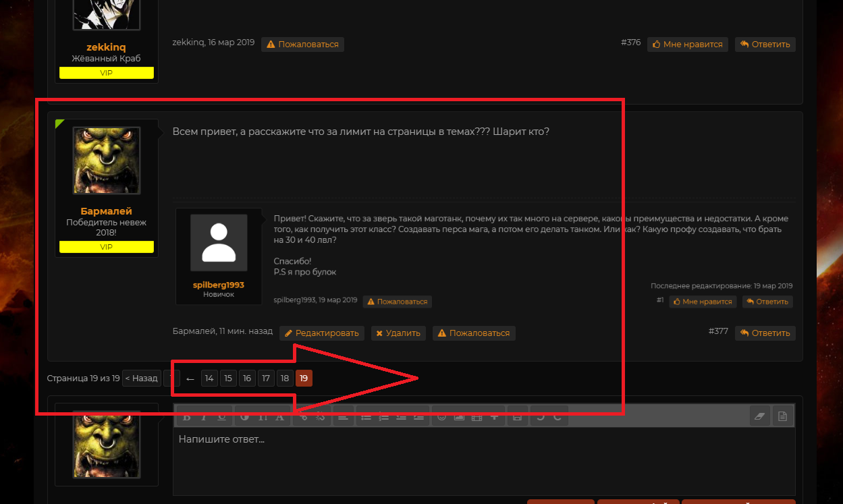The height and width of the screenshot is (504, 843).
Task: Click Удалить to delete Бармалей's post
Action: click(398, 333)
